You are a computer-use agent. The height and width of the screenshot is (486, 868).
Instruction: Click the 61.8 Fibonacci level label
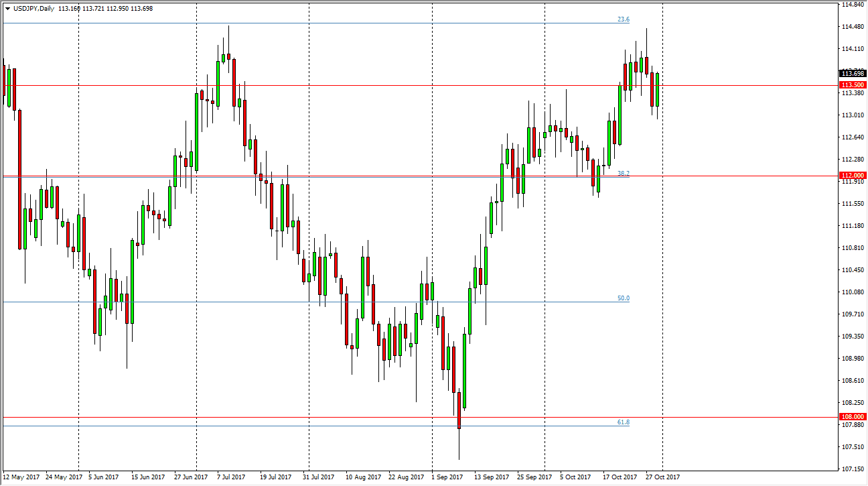[625, 423]
